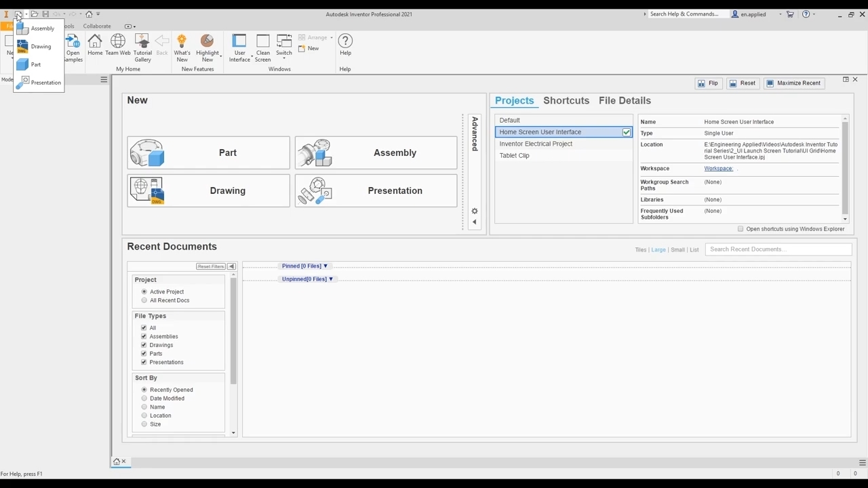Image resolution: width=868 pixels, height=488 pixels.
Task: Choose Part from the New dropdown
Action: pos(39,64)
